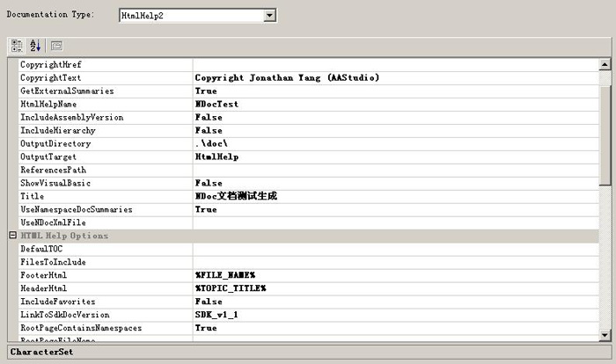The image size is (616, 364).
Task: Collapse the HTML Help Options category
Action: pos(12,236)
